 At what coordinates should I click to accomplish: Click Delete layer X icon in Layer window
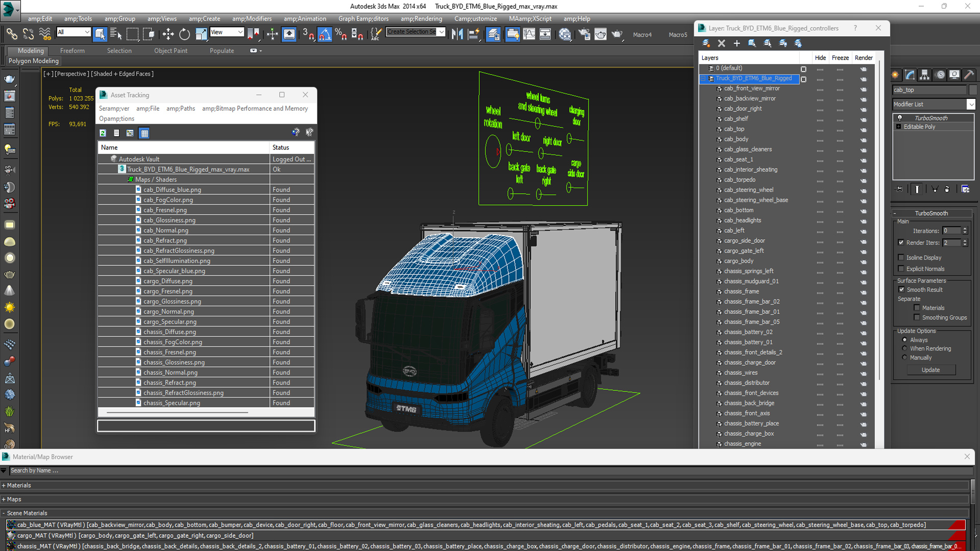[721, 43]
